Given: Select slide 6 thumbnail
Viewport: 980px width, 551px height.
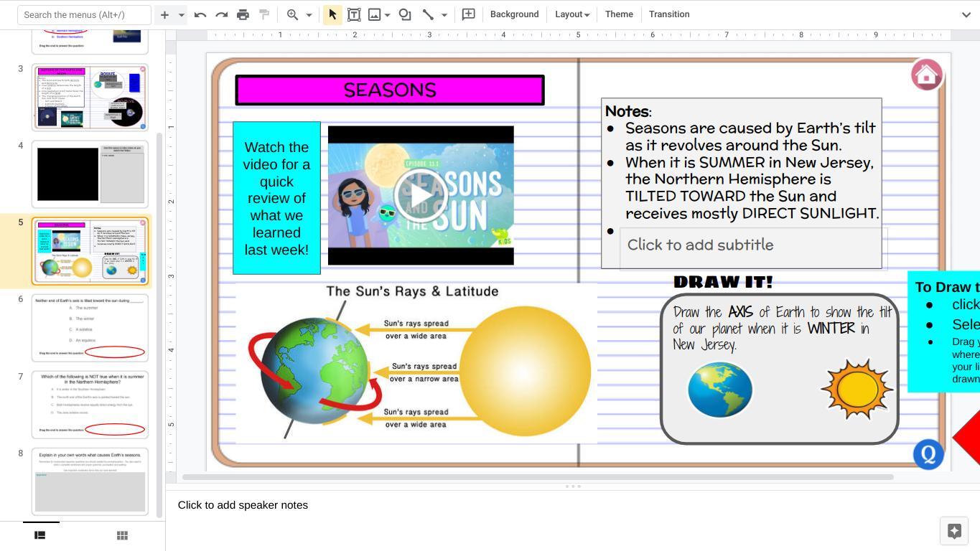Looking at the screenshot, I should (90, 327).
